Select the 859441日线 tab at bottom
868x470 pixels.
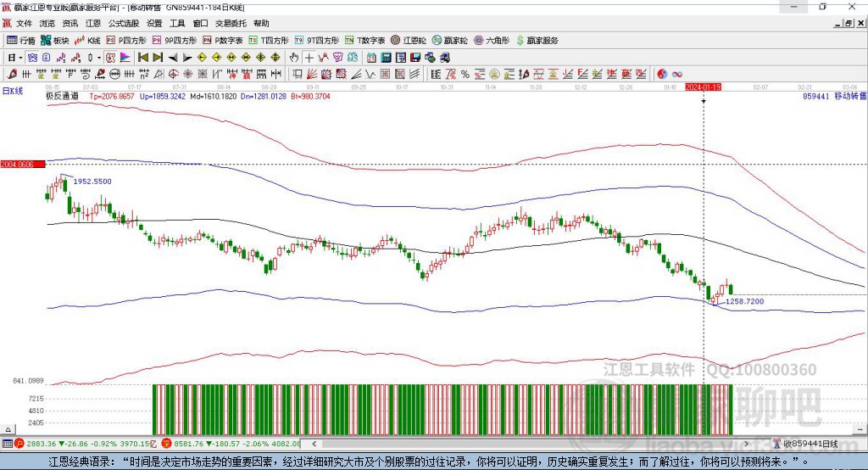click(x=810, y=444)
